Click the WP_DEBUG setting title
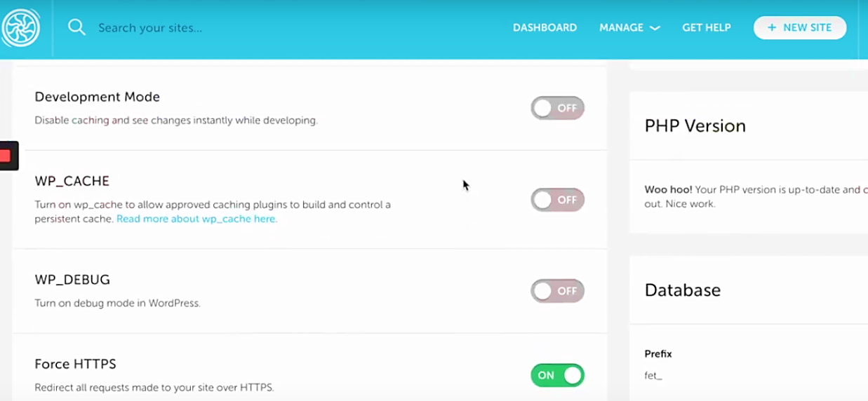Screen dimensions: 868x401 click(x=72, y=280)
